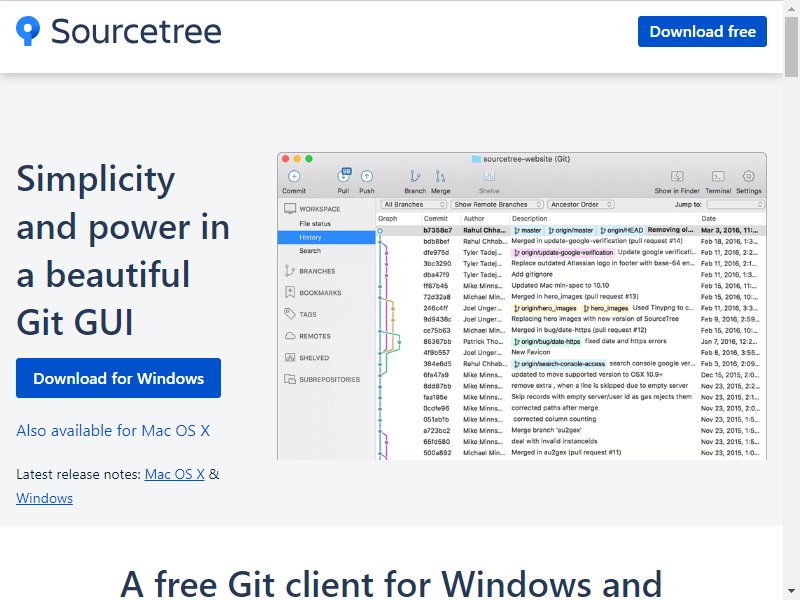Click the Updated Mac min-spec to 10.10 description
The height and width of the screenshot is (600, 800).
click(x=560, y=286)
